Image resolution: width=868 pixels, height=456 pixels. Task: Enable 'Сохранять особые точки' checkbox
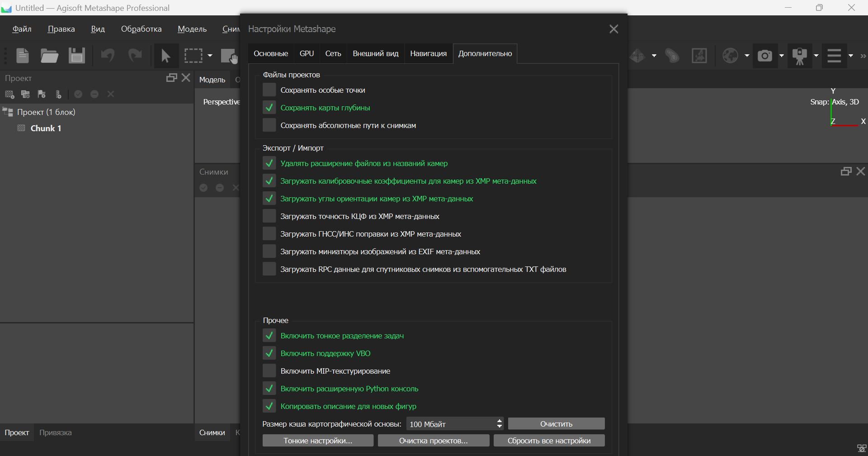coord(269,90)
